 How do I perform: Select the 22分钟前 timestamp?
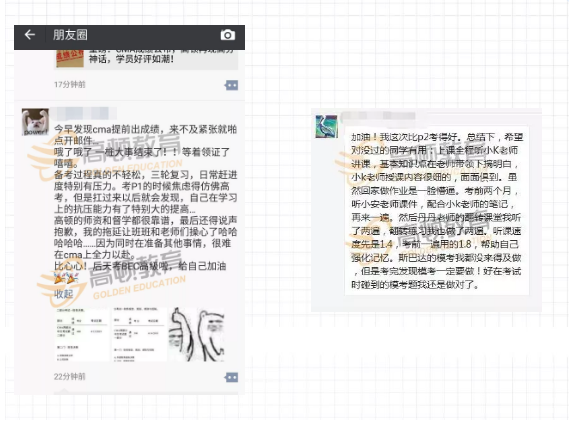(70, 377)
